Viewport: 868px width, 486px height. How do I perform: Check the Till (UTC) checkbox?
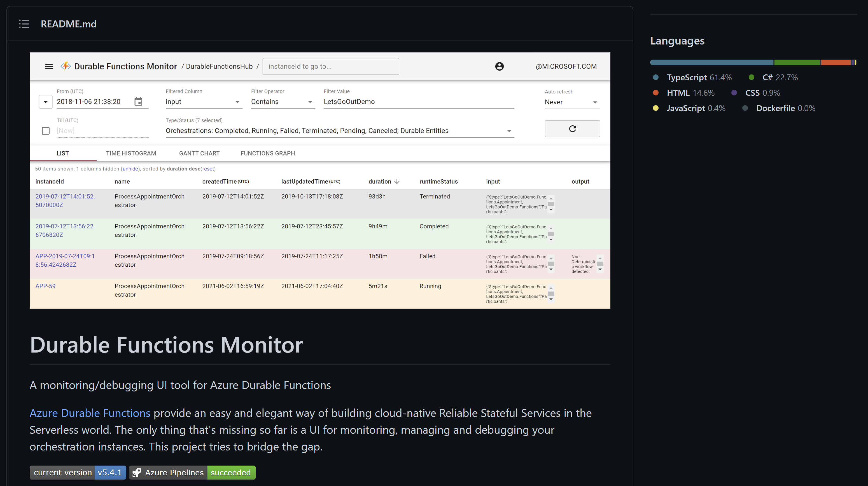point(45,131)
